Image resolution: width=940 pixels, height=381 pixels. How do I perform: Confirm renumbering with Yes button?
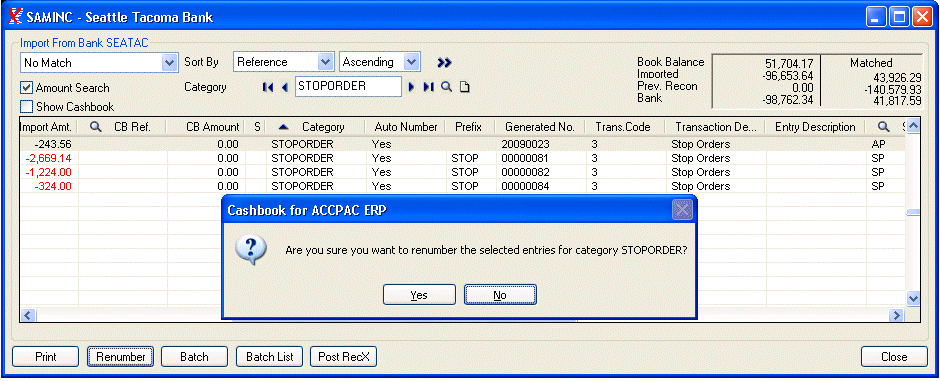[x=419, y=295]
